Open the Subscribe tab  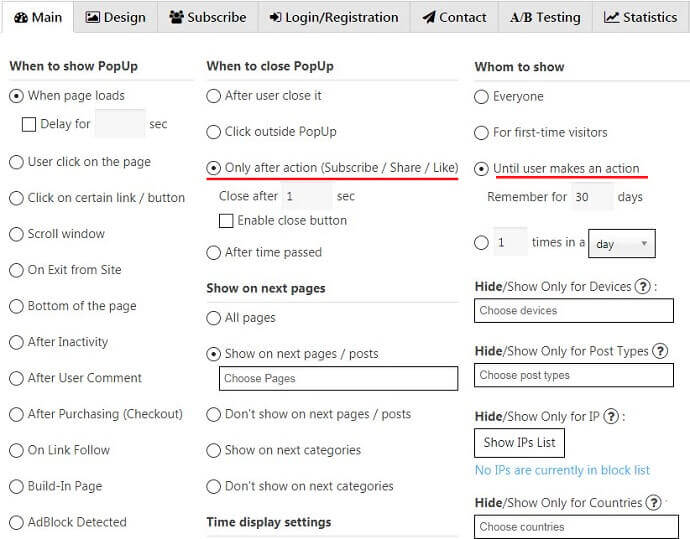pyautogui.click(x=208, y=17)
